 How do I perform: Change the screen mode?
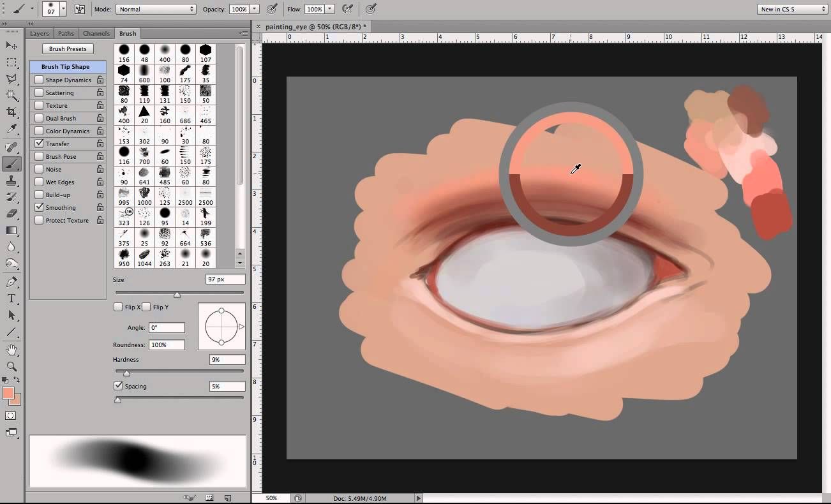coord(11,433)
